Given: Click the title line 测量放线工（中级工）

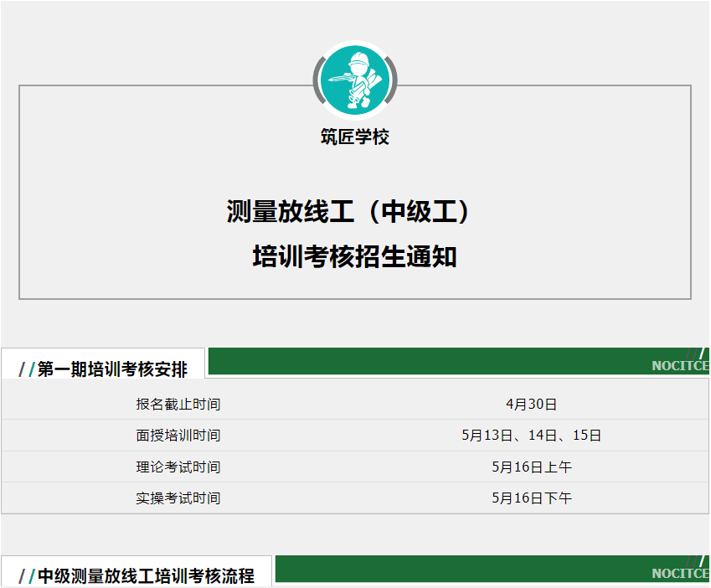Looking at the screenshot, I should [x=355, y=211].
